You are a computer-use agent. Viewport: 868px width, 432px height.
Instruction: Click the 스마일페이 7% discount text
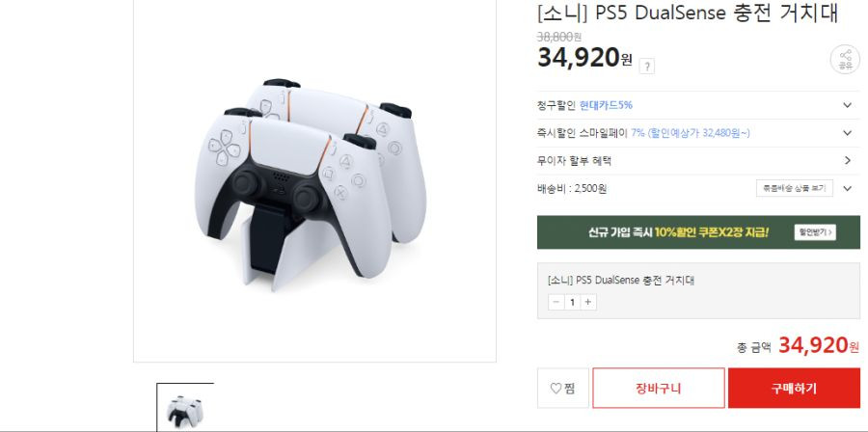[x=690, y=133]
